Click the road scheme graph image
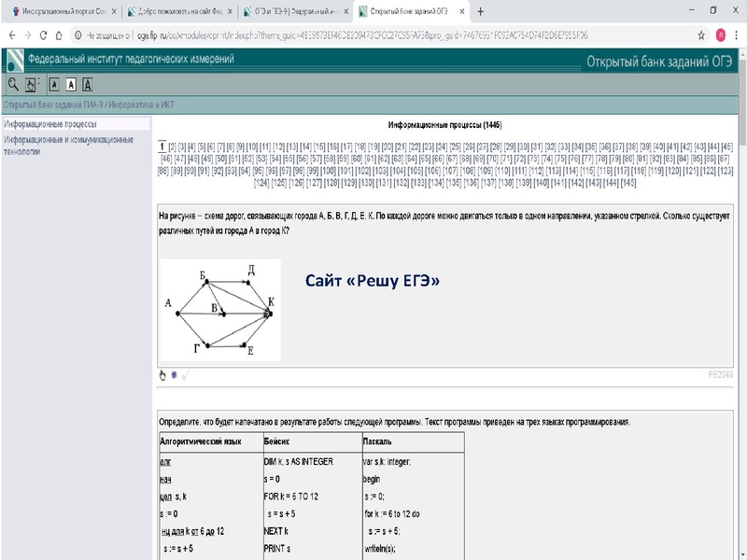Viewport: 747px width, 560px height. coord(218,310)
